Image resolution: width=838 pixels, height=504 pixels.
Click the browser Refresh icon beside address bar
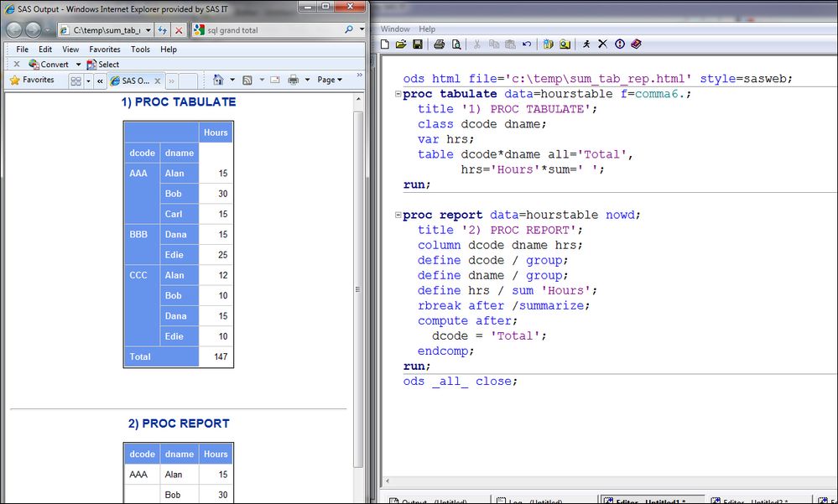(163, 30)
